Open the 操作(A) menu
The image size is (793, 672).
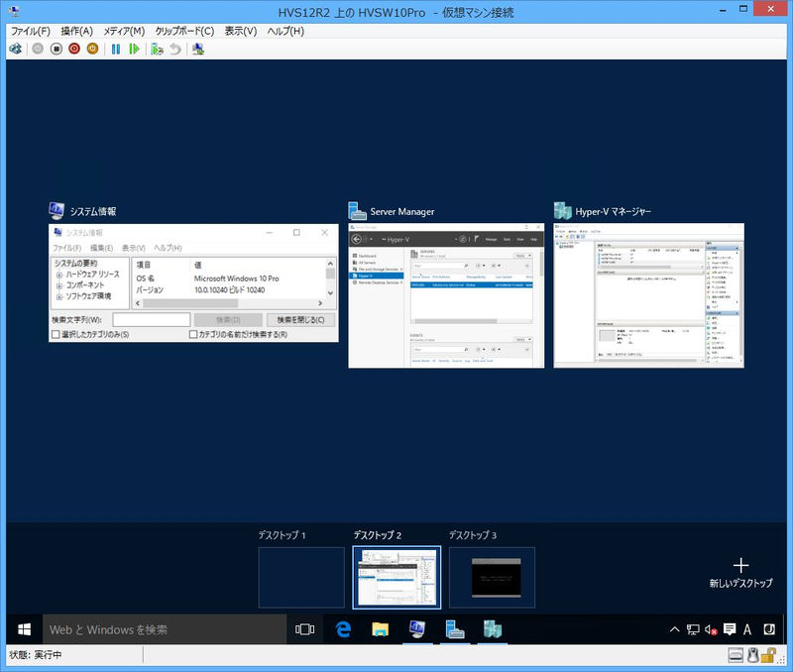click(x=77, y=32)
